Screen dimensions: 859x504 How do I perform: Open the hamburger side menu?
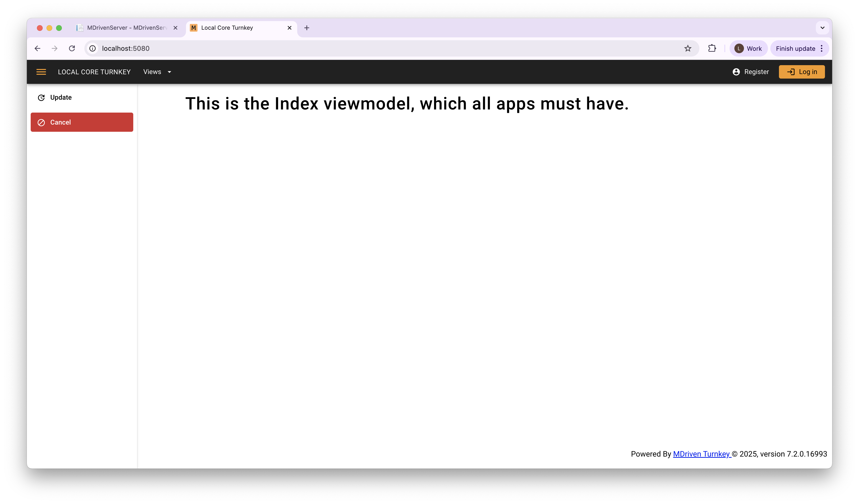pyautogui.click(x=41, y=72)
